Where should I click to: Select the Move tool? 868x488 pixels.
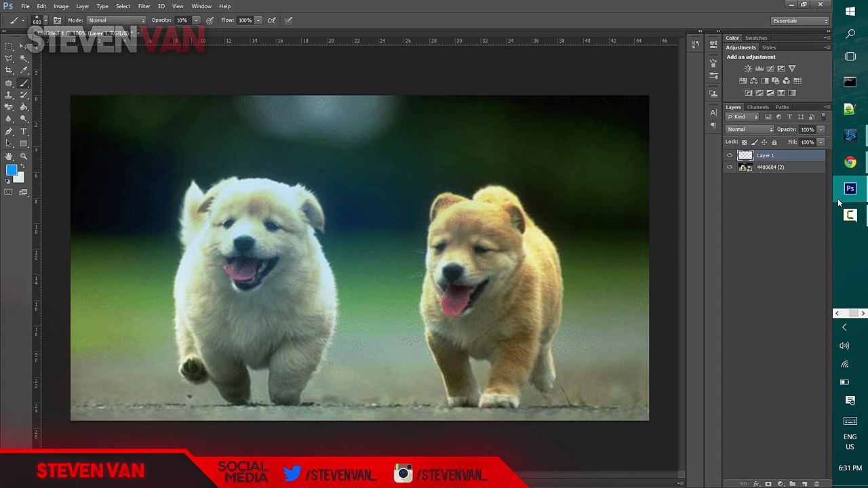click(24, 46)
